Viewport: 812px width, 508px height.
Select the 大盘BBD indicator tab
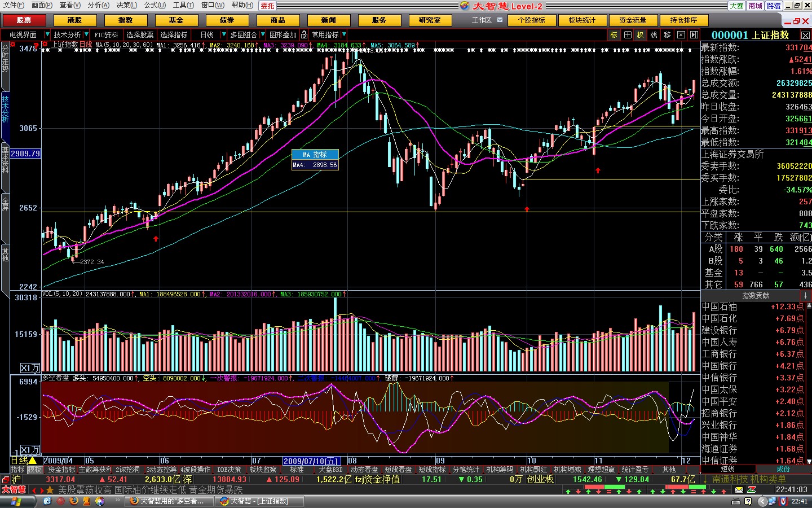tap(330, 470)
